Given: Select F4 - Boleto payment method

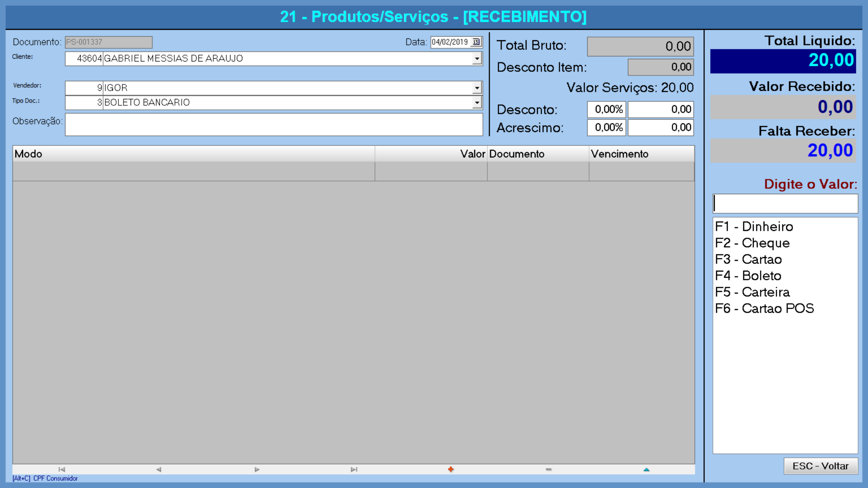Looking at the screenshot, I should click(748, 276).
